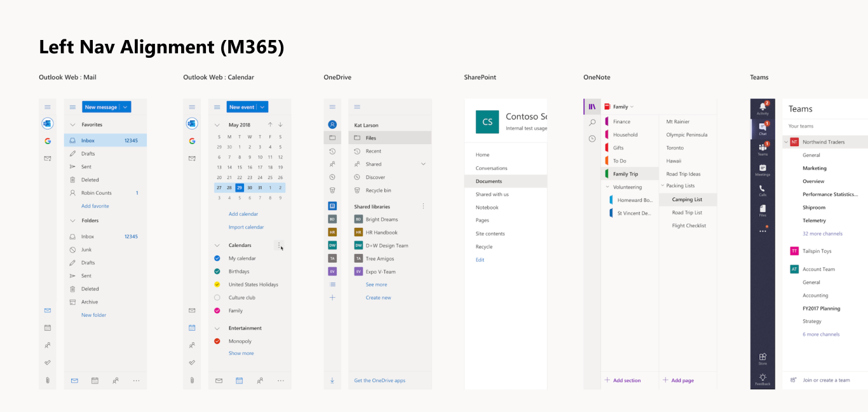Viewport: 868px width, 412px height.
Task: Click the New event button
Action: 242,107
